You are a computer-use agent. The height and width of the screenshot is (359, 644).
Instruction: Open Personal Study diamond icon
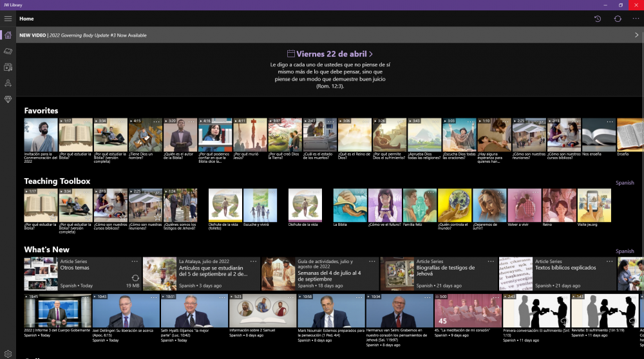pyautogui.click(x=8, y=99)
